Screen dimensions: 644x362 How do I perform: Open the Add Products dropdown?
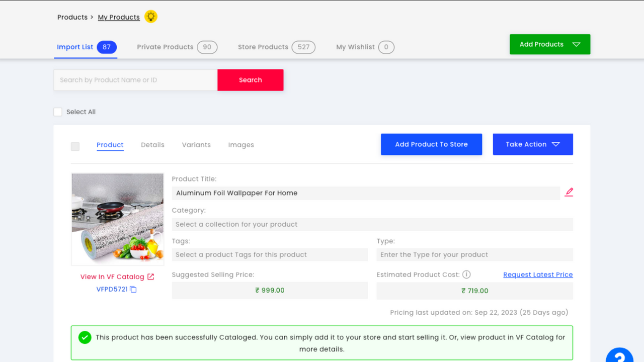(549, 44)
